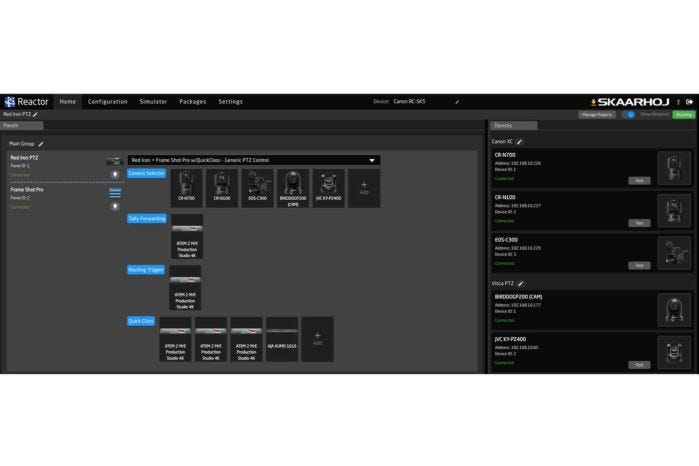699x466 pixels.
Task: Open the Generic PTZ Control configuration dropdown
Action: [x=254, y=160]
